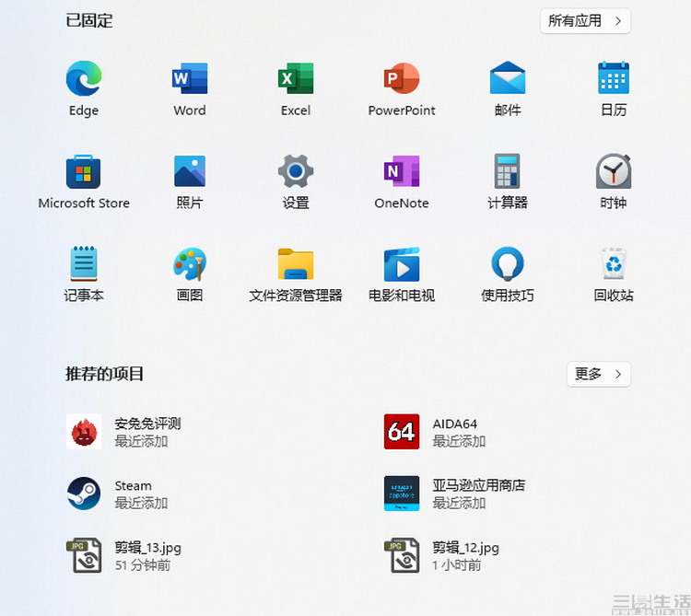Viewport: 691px width, 616px height.
Task: Launch the OneNote app icon
Action: pos(402,171)
